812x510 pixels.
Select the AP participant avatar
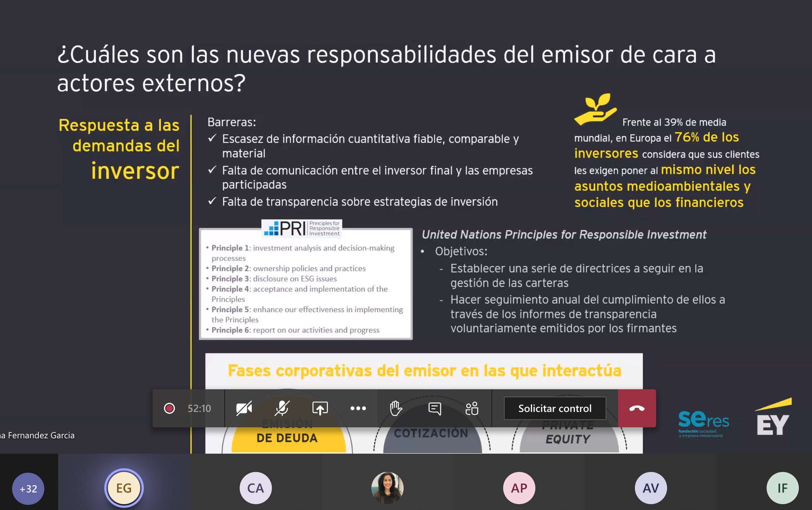[x=519, y=488]
